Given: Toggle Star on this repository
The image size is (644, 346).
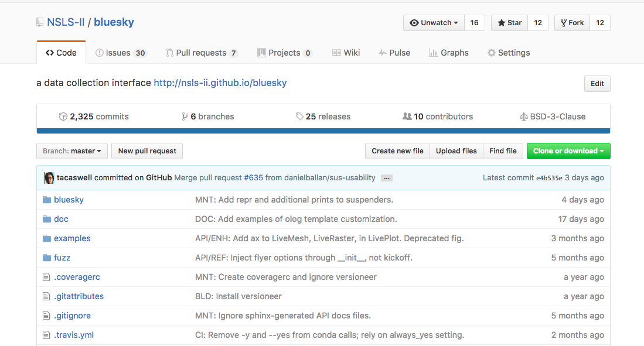Looking at the screenshot, I should pos(509,23).
